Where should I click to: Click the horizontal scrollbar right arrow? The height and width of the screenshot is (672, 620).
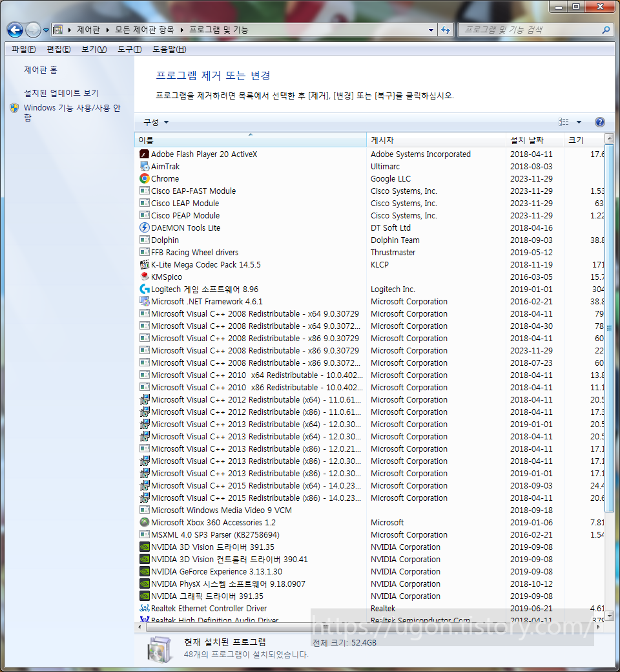pos(599,627)
